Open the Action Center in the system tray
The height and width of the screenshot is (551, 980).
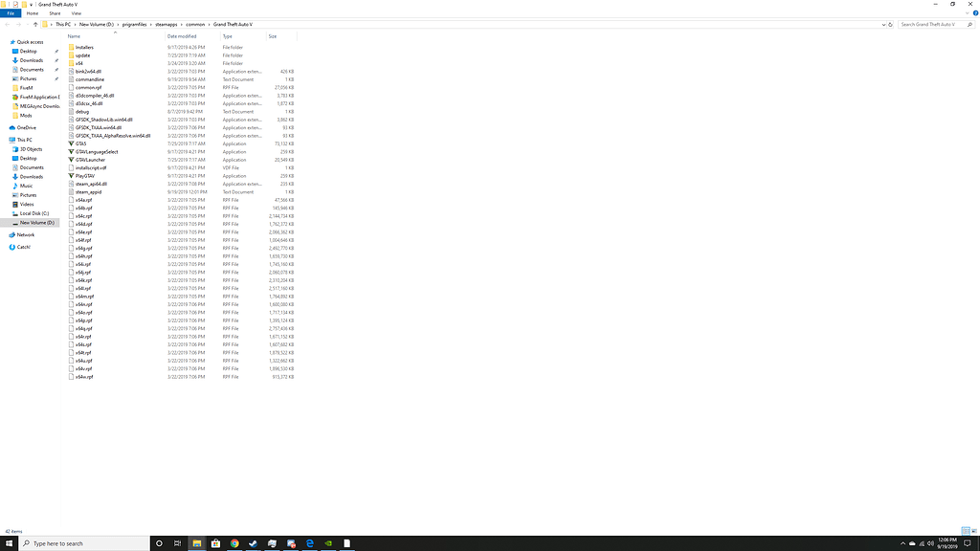tap(968, 543)
